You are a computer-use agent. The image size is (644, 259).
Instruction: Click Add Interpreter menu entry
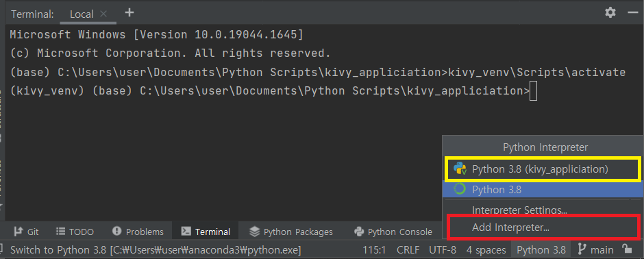[544, 227]
